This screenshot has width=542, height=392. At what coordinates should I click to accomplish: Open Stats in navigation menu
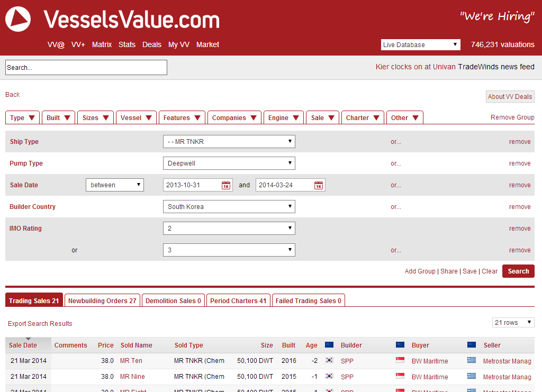(x=127, y=44)
